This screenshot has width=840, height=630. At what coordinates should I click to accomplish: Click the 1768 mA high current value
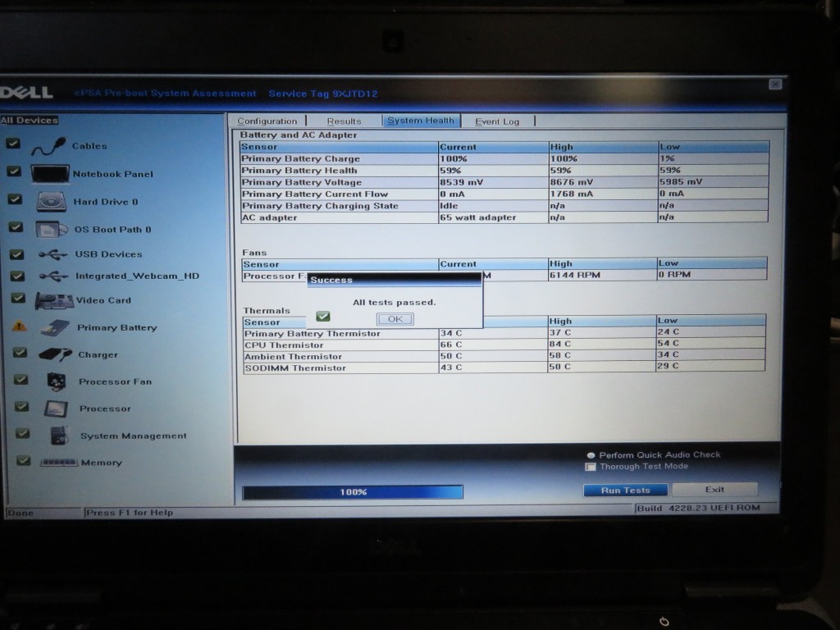point(571,194)
